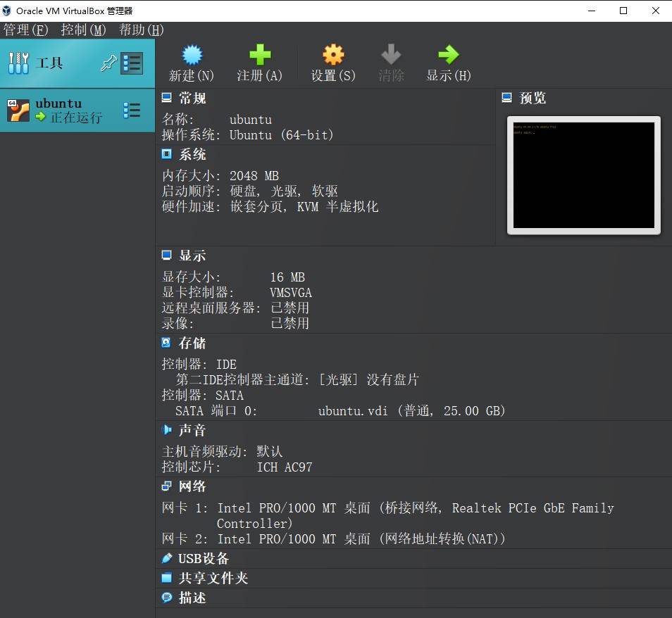Expand the USB设备 section

(x=203, y=558)
